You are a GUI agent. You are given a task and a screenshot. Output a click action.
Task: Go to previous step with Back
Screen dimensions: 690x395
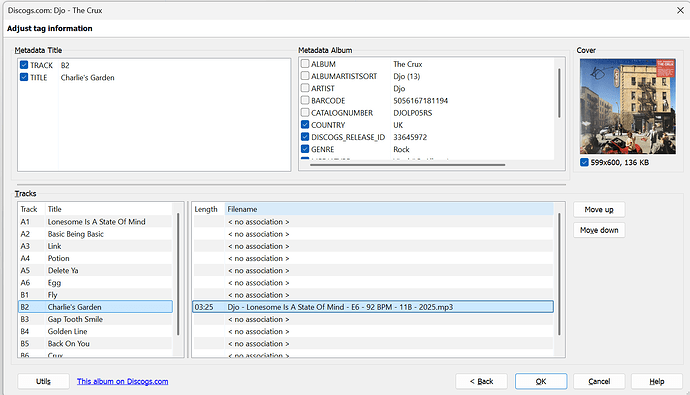[481, 381]
